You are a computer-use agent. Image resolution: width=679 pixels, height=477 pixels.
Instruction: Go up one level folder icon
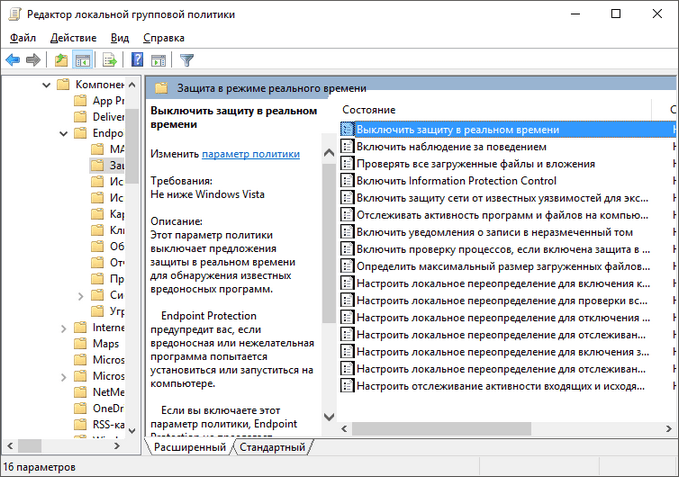click(x=61, y=60)
